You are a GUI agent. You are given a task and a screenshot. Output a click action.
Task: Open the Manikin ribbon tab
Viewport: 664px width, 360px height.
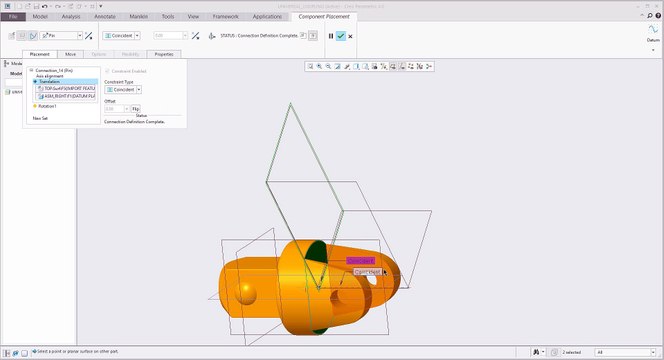click(x=138, y=17)
